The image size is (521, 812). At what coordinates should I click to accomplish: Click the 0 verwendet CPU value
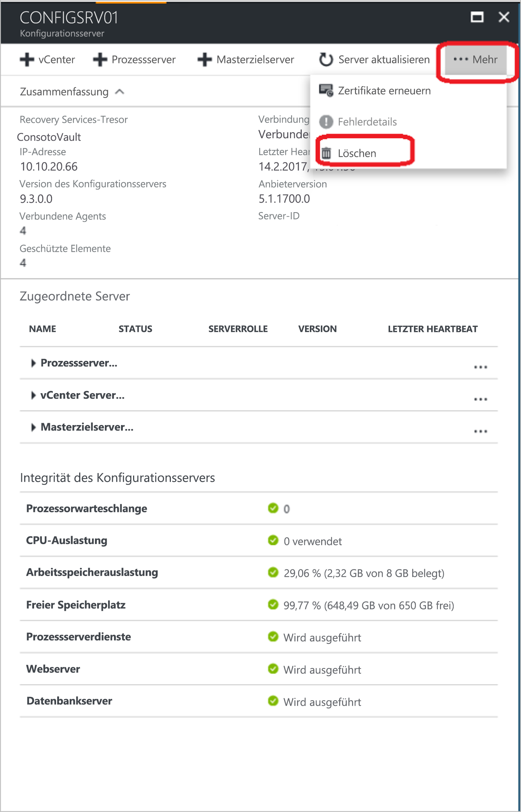[x=313, y=542]
